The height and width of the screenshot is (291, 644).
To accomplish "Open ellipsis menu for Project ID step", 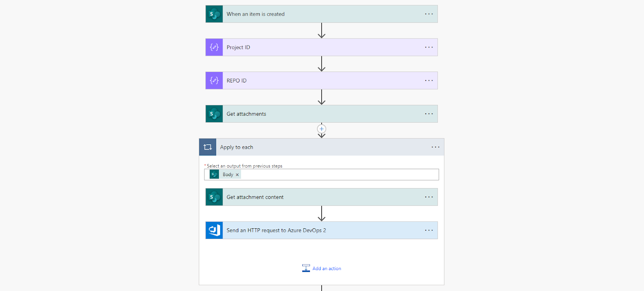I will click(429, 47).
